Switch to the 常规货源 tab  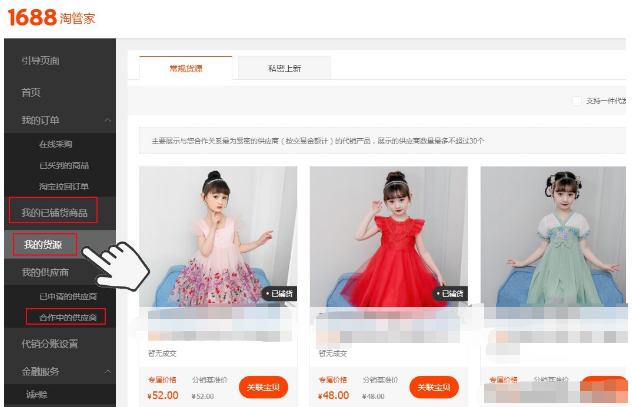(186, 68)
